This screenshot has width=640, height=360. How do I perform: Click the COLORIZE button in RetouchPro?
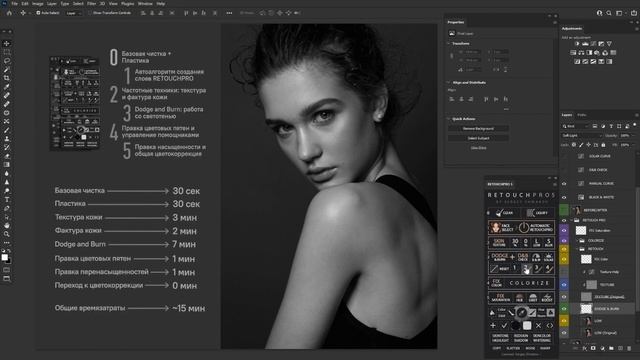(x=530, y=283)
